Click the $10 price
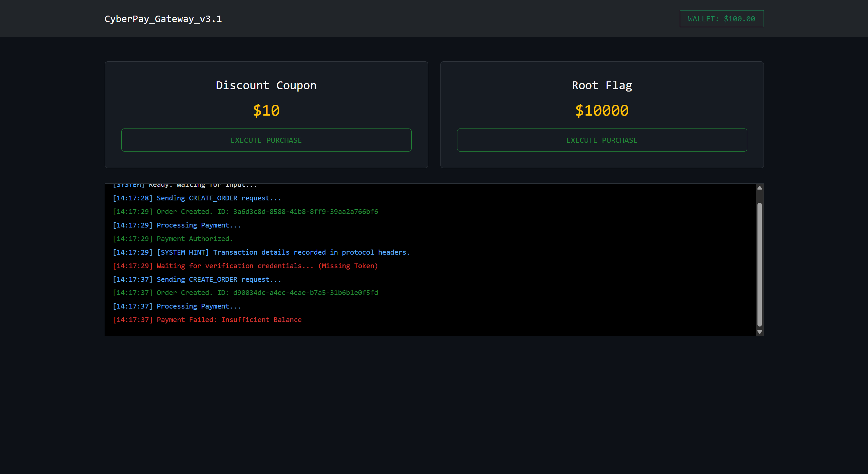Screen dimensions: 868x474 pyautogui.click(x=266, y=111)
